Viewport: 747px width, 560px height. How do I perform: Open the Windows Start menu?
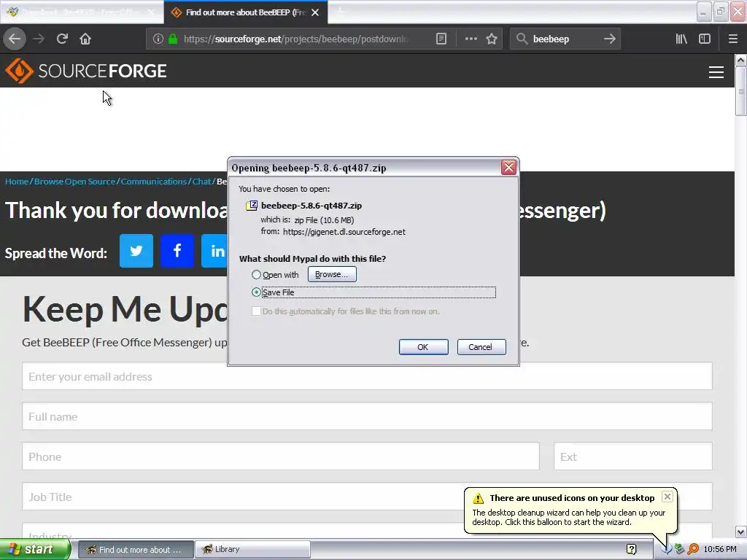35,549
